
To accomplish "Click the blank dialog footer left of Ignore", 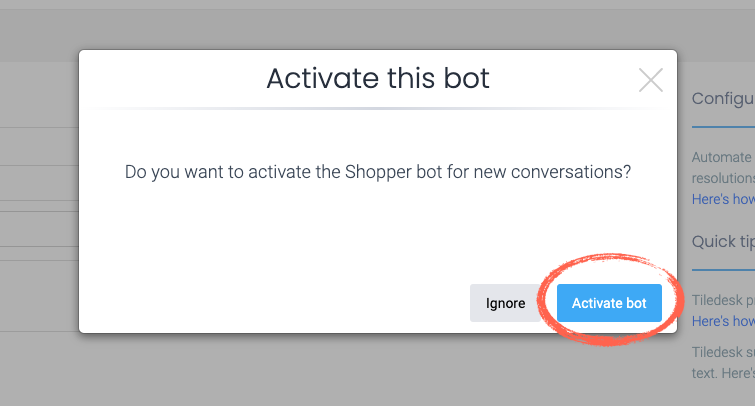I will point(270,303).
